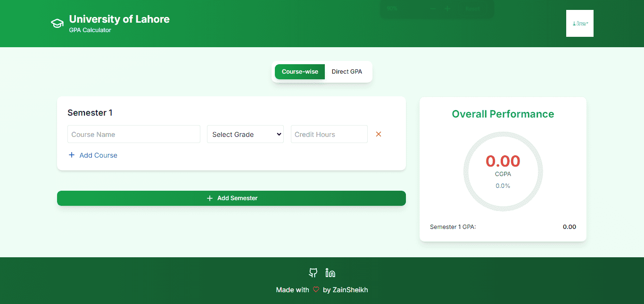Switch to the Course-wise tab
The image size is (644, 304).
300,72
